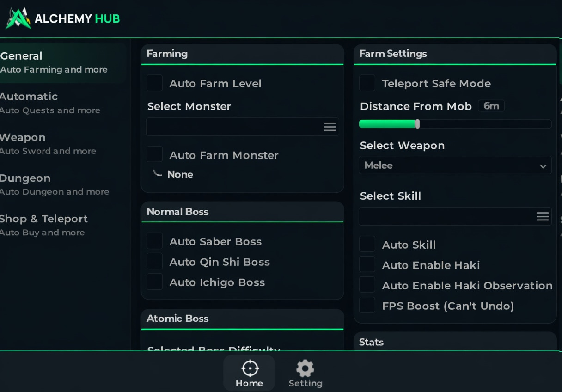Viewport: 562px width, 392px height.
Task: Turn on Auto Qin Shi Boss
Action: 154,262
